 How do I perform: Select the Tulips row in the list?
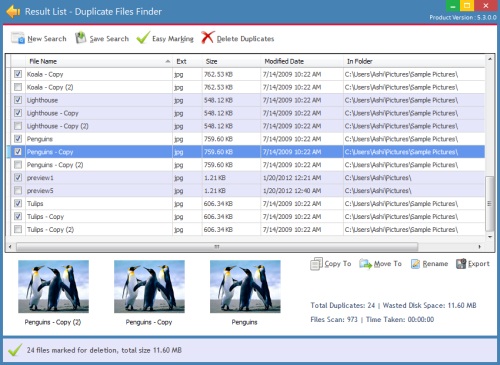click(x=245, y=203)
